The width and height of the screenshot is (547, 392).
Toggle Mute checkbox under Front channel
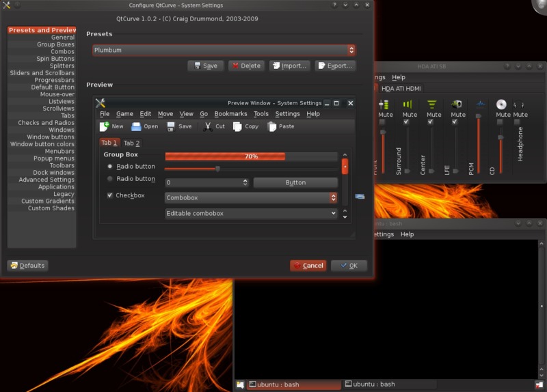pyautogui.click(x=382, y=122)
